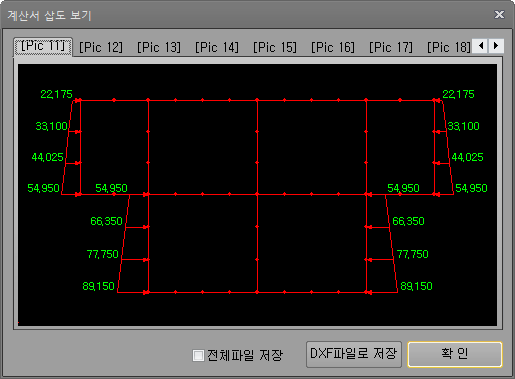Click the top-right 22,175 label
This screenshot has width=515, height=379.
click(458, 94)
